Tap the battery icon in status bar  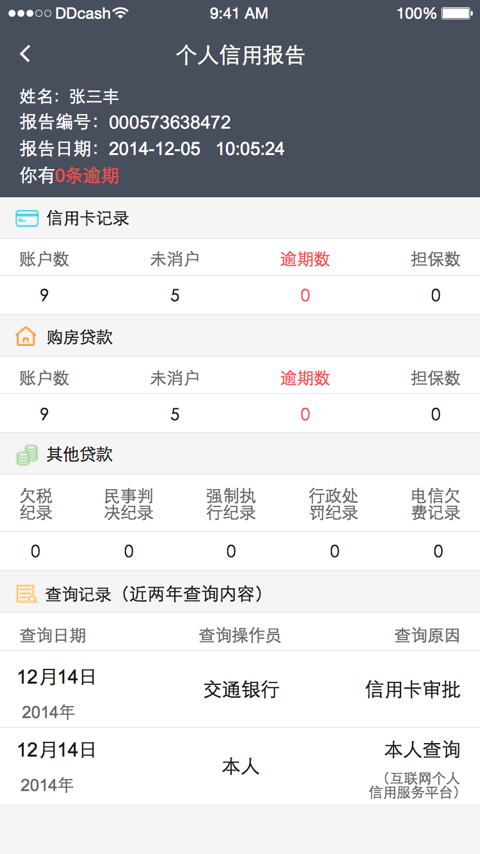tap(457, 13)
